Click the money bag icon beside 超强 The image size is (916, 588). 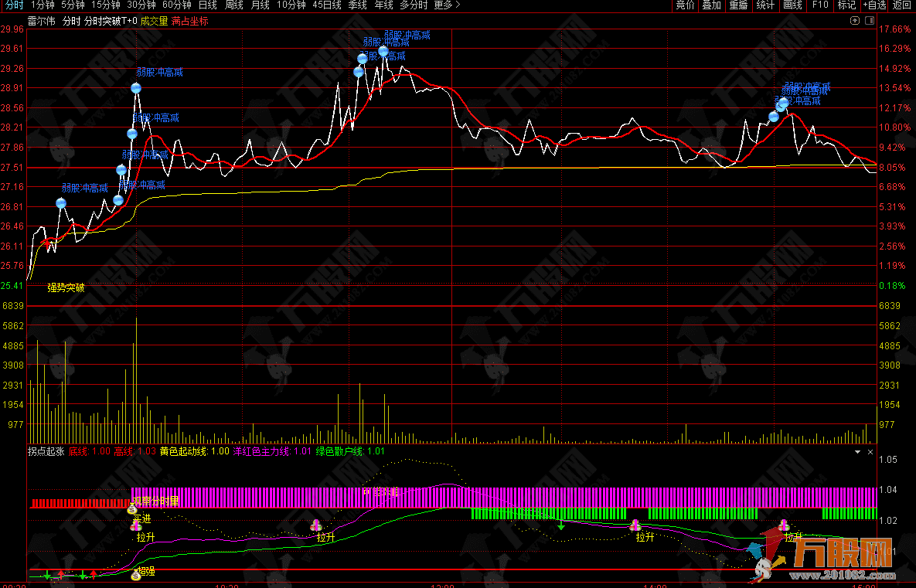(x=136, y=576)
